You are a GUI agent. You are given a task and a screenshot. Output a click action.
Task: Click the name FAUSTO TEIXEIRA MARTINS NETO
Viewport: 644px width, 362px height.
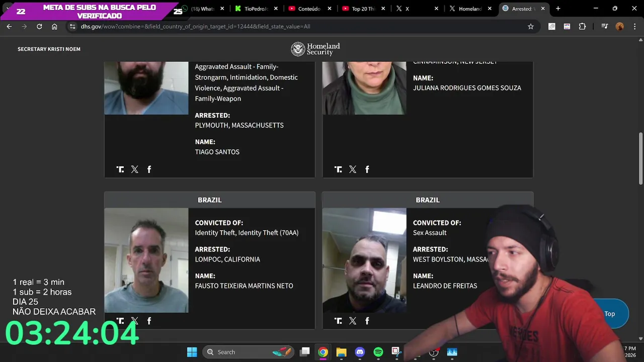tap(244, 286)
